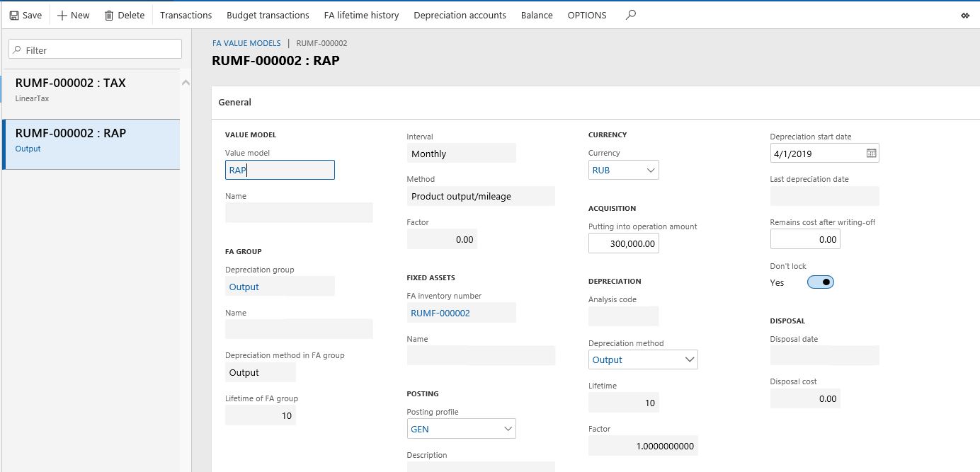Viewport: 980px width, 472px height.
Task: Click the filter search icon in list pane
Action: 17,50
